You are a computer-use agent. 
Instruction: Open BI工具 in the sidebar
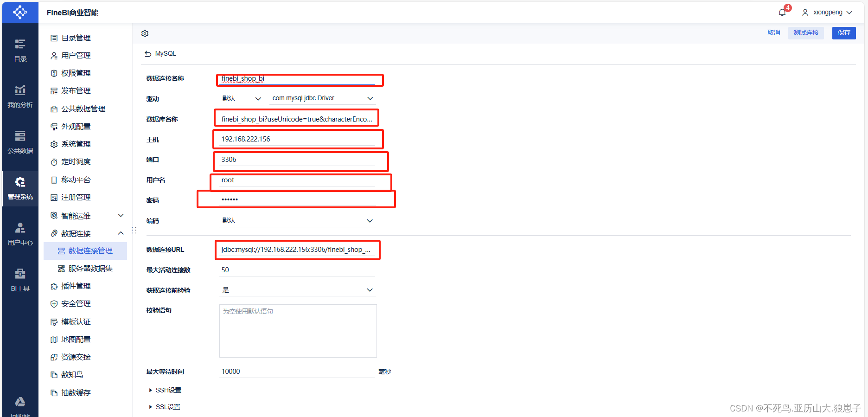click(20, 280)
